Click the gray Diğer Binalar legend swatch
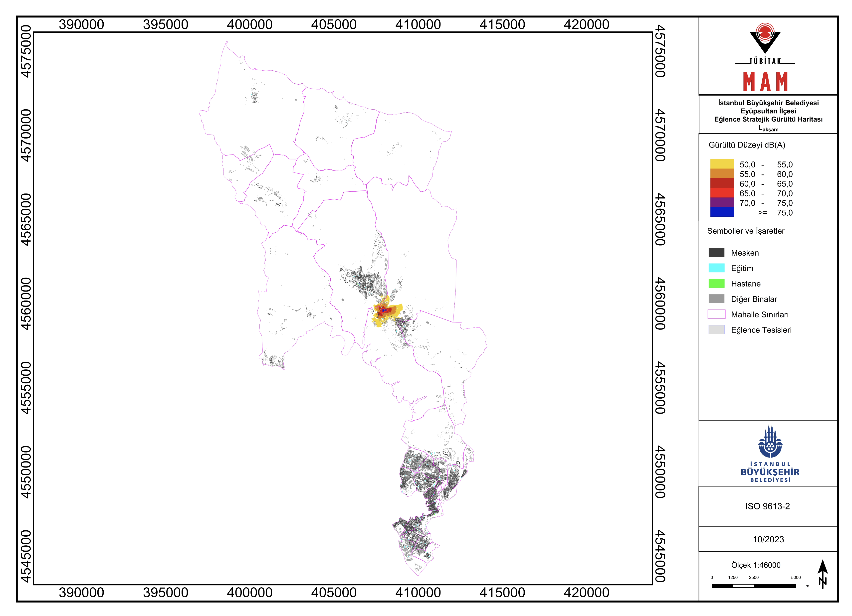Image resolution: width=852 pixels, height=616 pixels. pyautogui.click(x=716, y=299)
